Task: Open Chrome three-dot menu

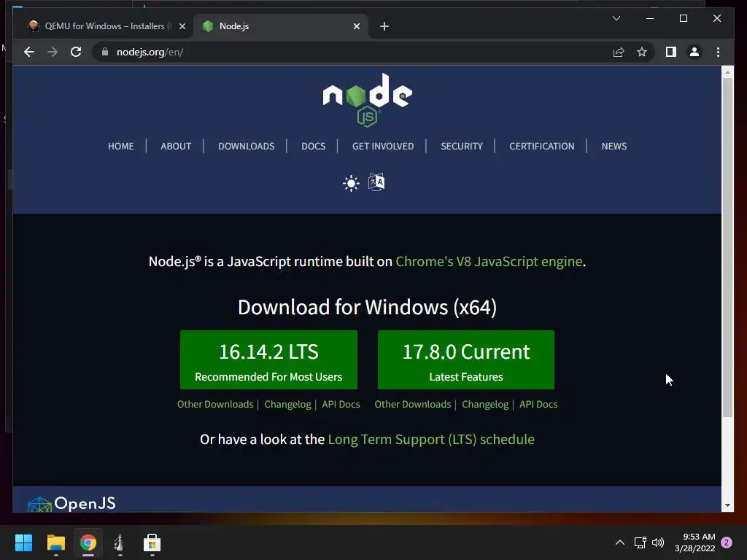Action: point(718,52)
